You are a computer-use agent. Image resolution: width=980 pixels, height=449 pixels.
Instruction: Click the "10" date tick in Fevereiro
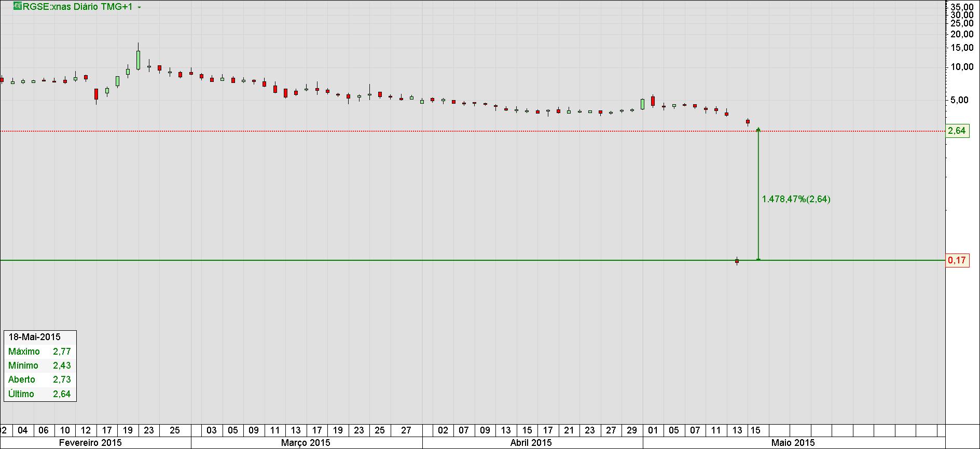point(65,430)
